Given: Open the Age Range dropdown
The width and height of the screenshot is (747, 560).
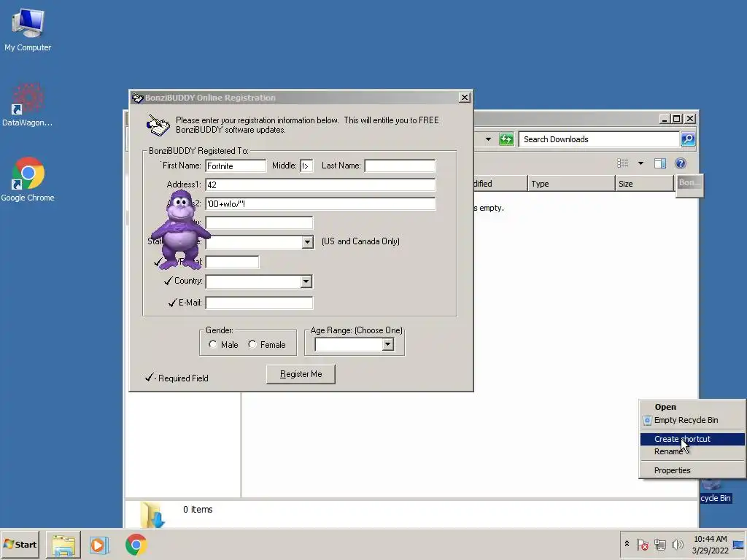Looking at the screenshot, I should (388, 344).
